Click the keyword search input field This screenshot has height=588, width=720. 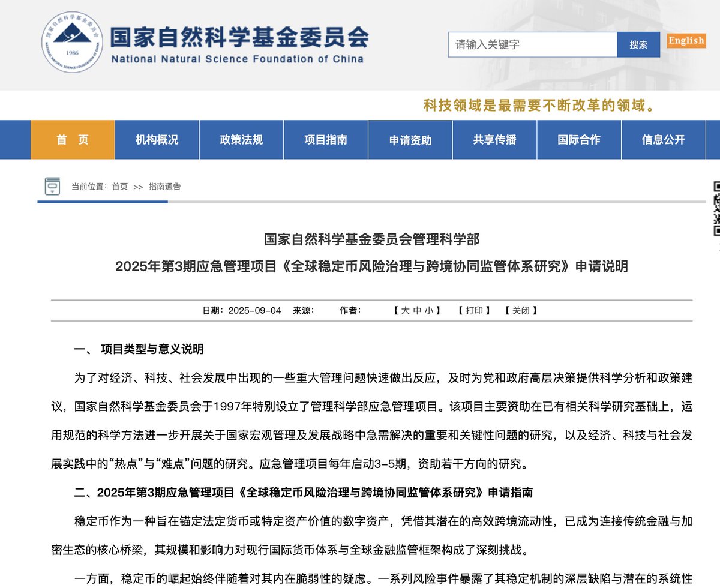click(532, 44)
